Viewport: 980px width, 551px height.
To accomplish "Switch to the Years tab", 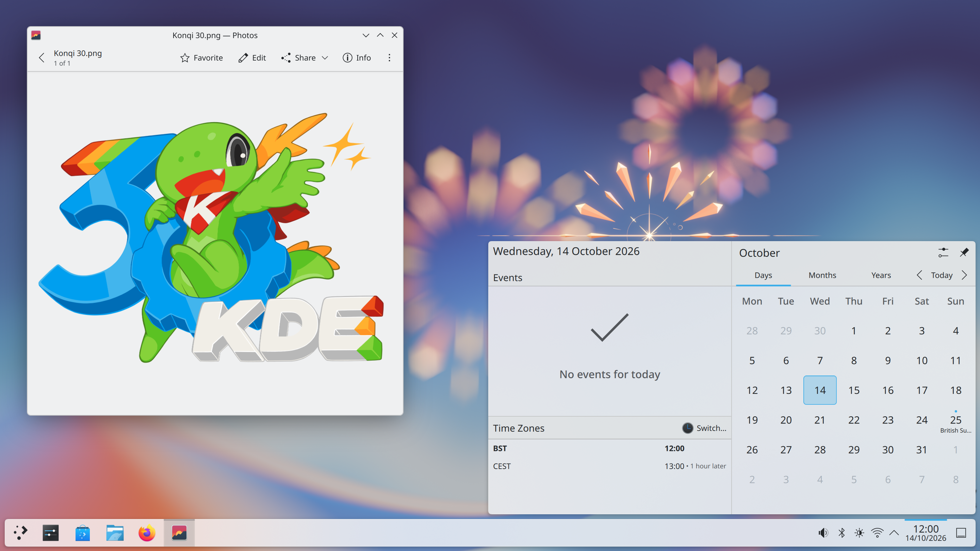I will pyautogui.click(x=881, y=275).
